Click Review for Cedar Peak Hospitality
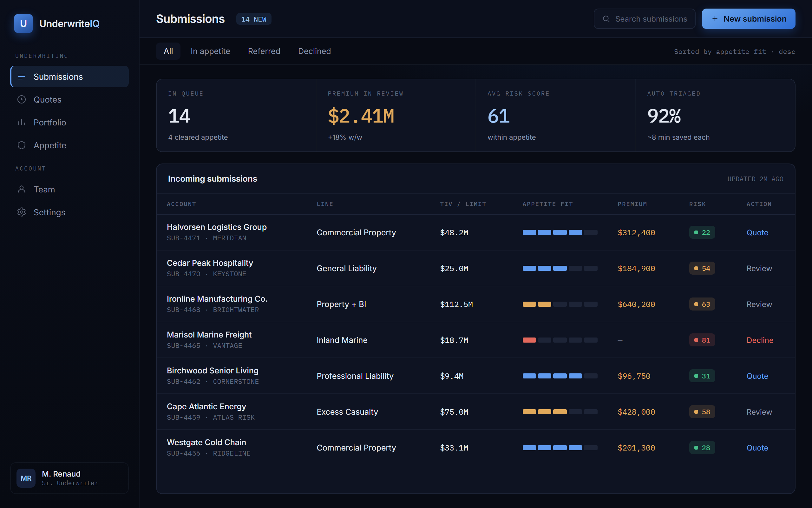Screen dimensions: 812x508 [x=759, y=269]
